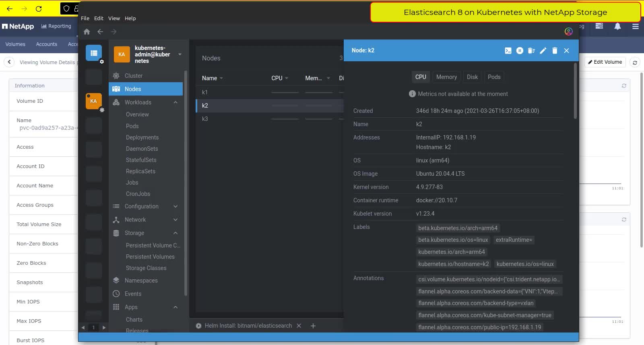Reload browser page icon
Screen dimensions: 644x345
pos(39,8)
